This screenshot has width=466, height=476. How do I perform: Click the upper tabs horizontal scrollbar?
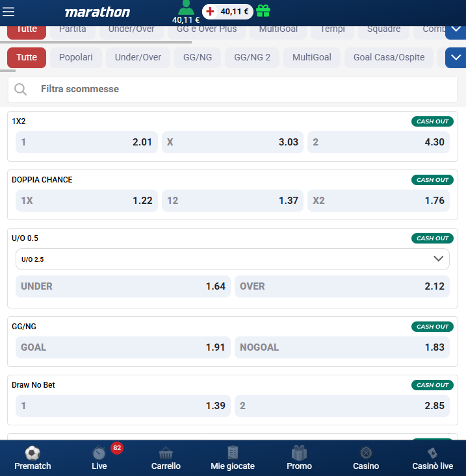(x=96, y=42)
